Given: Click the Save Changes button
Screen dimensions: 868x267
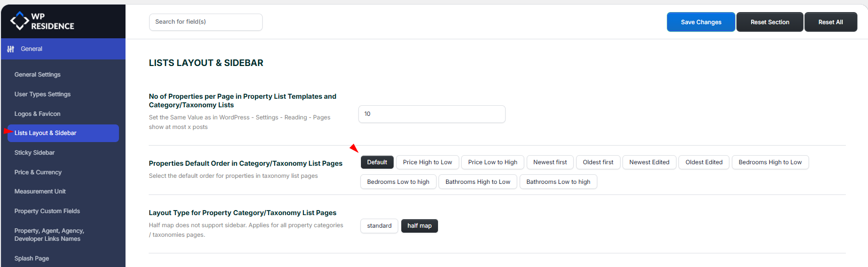Looking at the screenshot, I should tap(701, 22).
